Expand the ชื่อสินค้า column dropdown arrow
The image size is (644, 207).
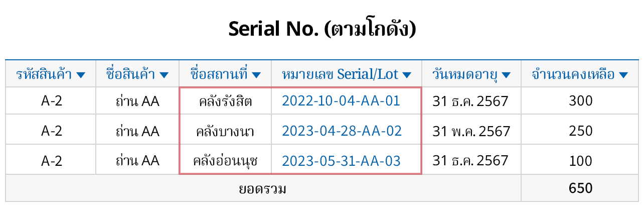[165, 75]
